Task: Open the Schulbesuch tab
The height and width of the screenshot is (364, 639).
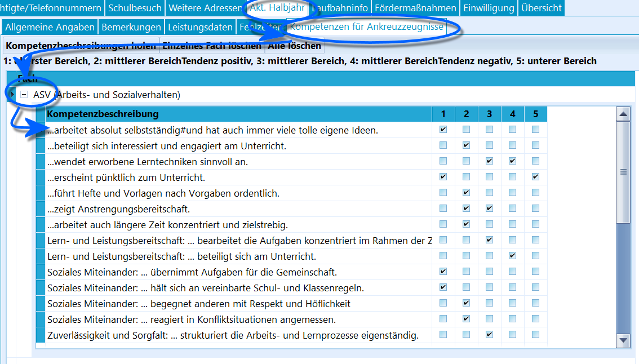Action: (x=135, y=8)
